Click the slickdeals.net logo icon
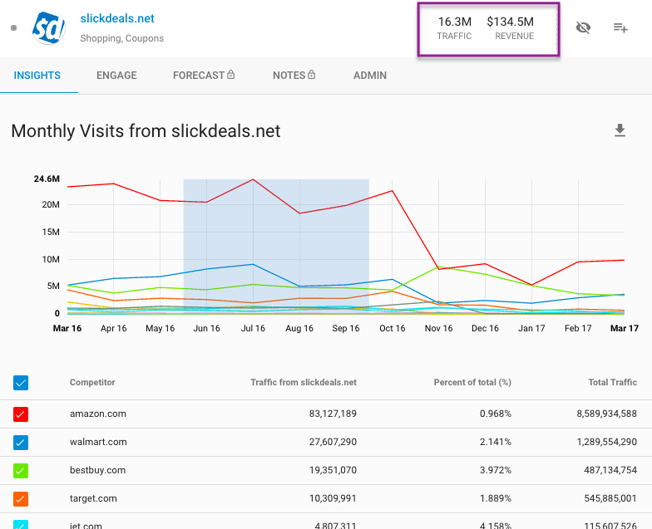Screen dimensions: 652x529 [x=49, y=28]
